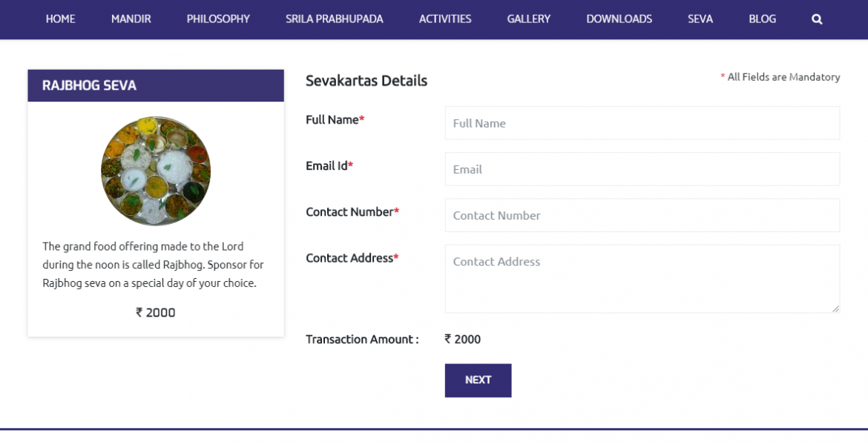This screenshot has width=868, height=445.
Task: Click the Rajbhog Seva card header
Action: [x=156, y=86]
